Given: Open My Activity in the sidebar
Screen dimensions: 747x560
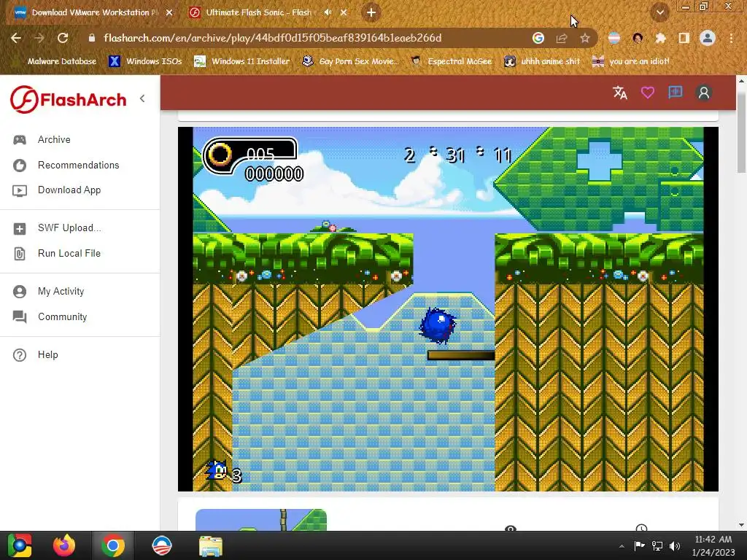Looking at the screenshot, I should point(61,292).
